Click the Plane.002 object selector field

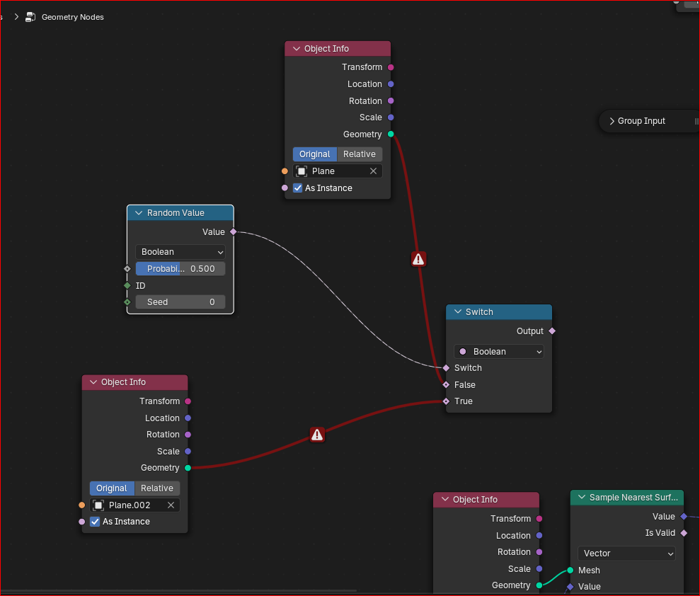tap(134, 505)
